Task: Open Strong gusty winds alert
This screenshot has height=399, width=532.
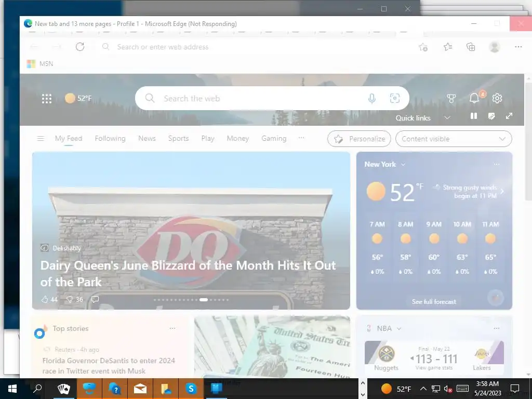Action: (x=469, y=192)
